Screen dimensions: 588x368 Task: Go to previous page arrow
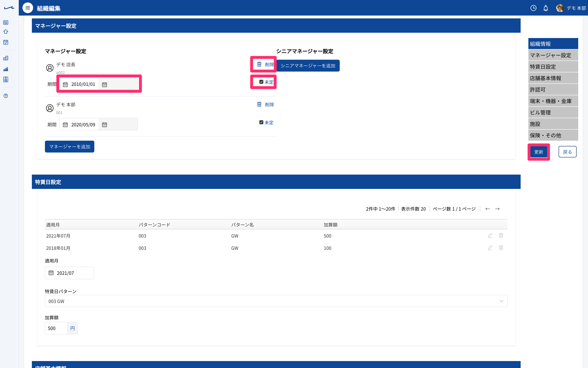(x=487, y=209)
